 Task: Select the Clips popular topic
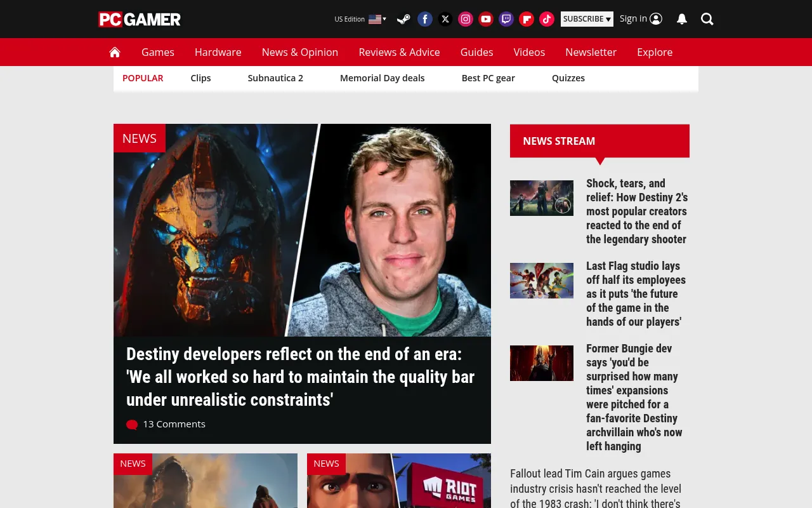click(200, 78)
